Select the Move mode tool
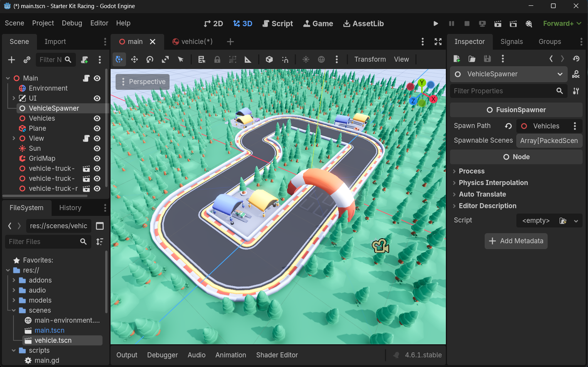Image resolution: width=588 pixels, height=367 pixels. coord(134,59)
